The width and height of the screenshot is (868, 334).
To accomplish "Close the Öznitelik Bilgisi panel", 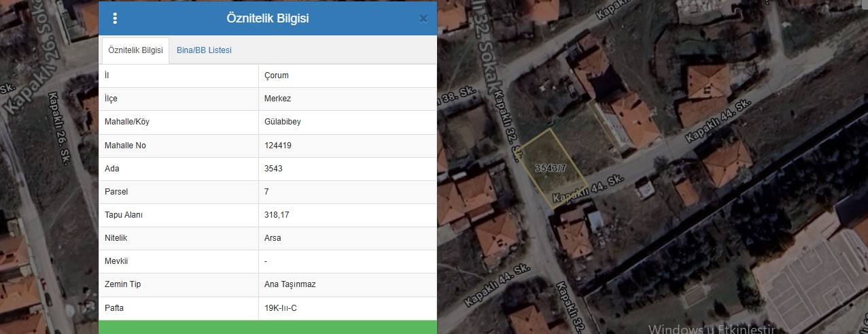I will click(423, 18).
